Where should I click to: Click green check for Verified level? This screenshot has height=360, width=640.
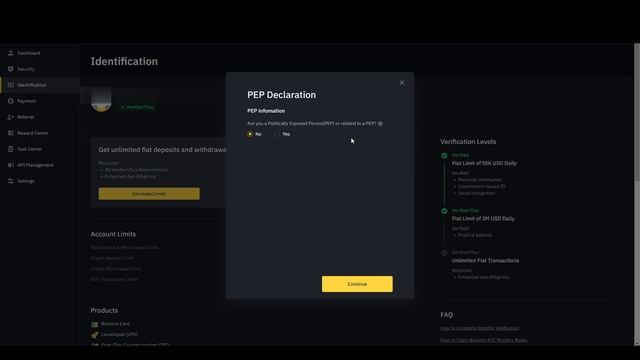(444, 156)
